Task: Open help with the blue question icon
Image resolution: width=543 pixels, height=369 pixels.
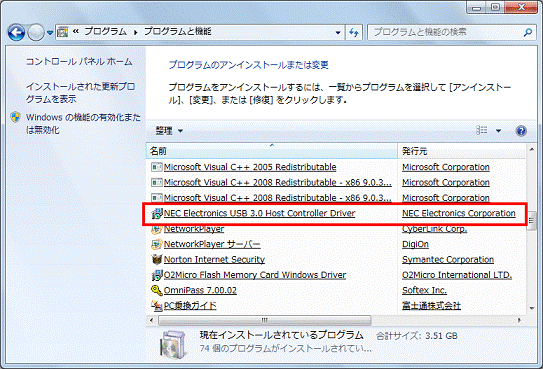Action: coord(521,131)
